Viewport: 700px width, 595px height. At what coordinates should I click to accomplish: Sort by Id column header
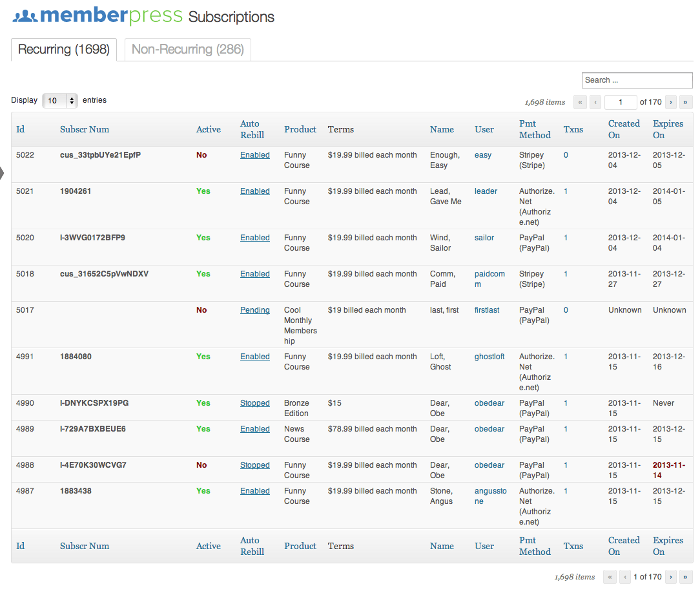point(21,130)
